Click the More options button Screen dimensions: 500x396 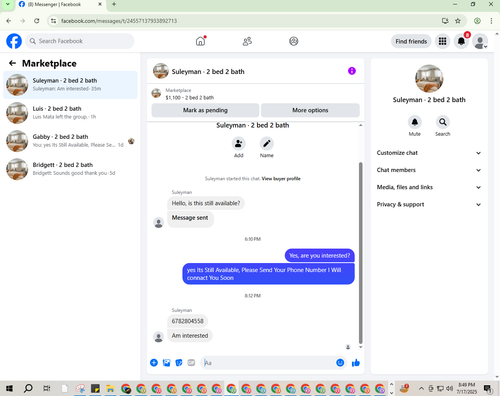point(310,110)
